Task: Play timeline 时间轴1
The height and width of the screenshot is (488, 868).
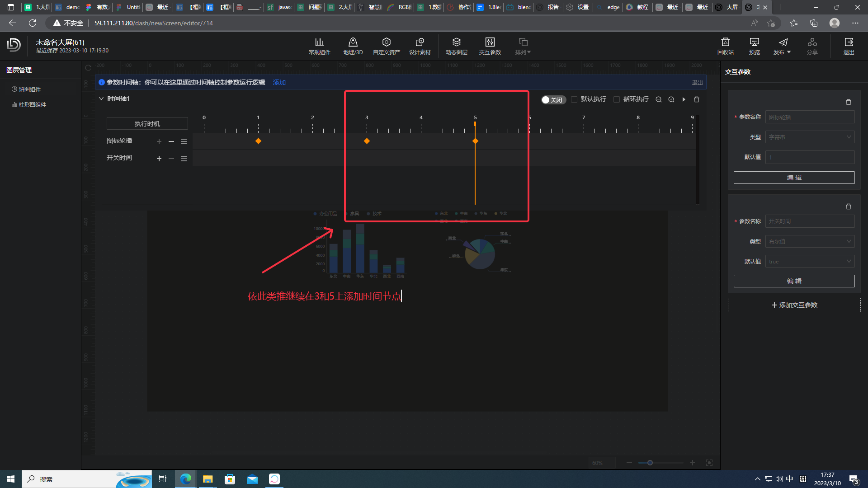Action: [684, 99]
